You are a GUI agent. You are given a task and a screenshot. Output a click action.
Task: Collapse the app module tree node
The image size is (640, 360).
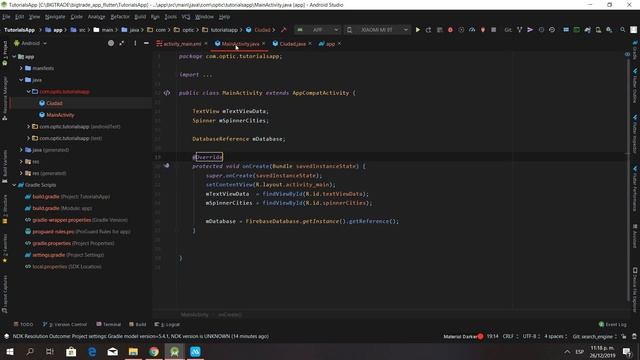tap(14, 57)
